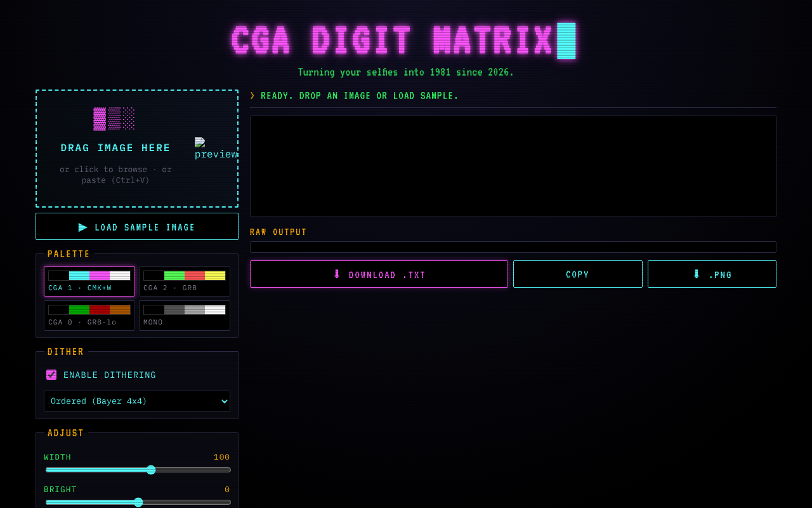The height and width of the screenshot is (508, 812).
Task: Click the Width slider
Action: (x=138, y=470)
